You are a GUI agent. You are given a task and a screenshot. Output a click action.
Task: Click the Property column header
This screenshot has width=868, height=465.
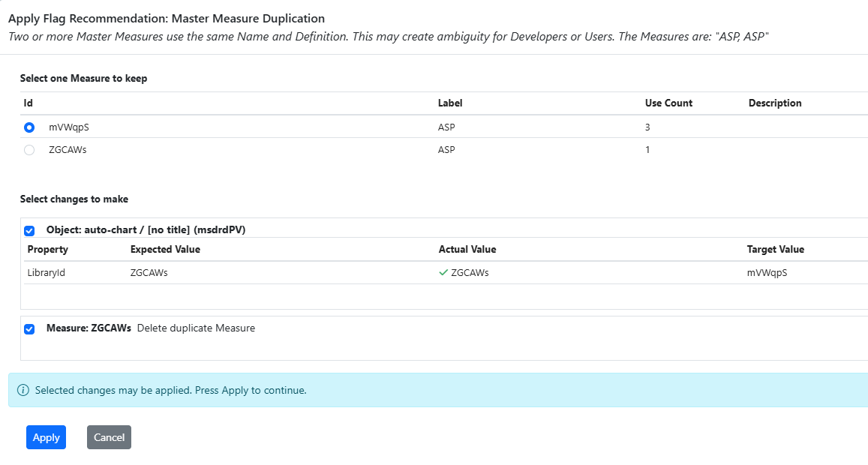point(48,250)
